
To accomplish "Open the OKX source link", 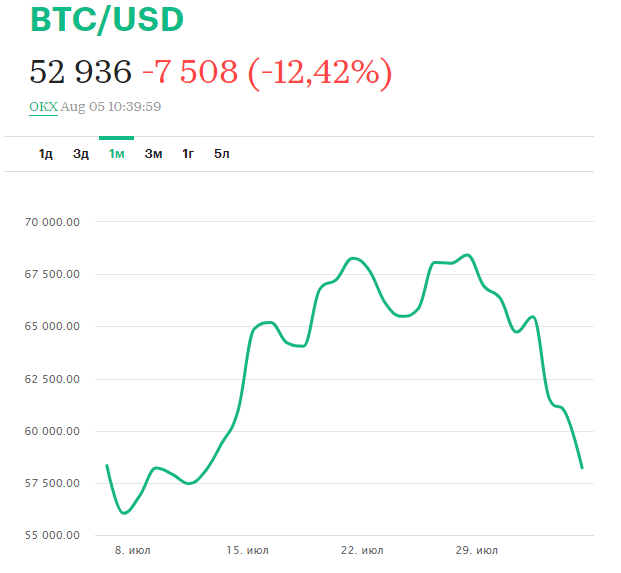I will (x=43, y=106).
